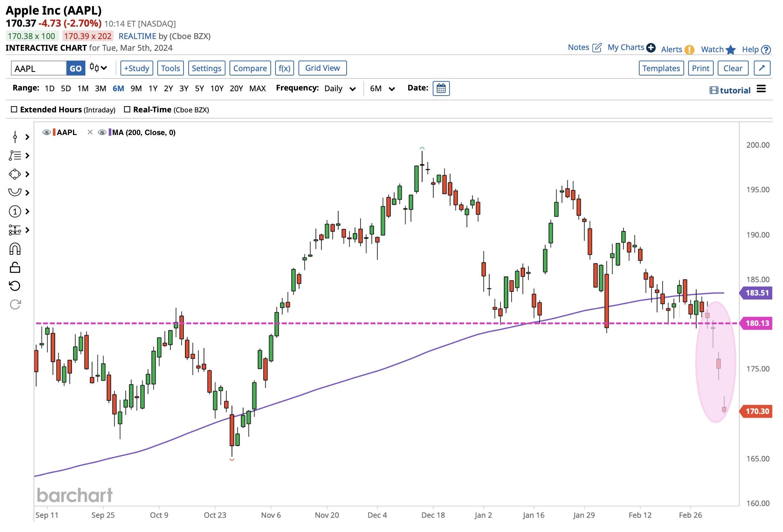This screenshot has width=783, height=532.
Task: Open the hamburger menu next to tutorial
Action: 761,89
